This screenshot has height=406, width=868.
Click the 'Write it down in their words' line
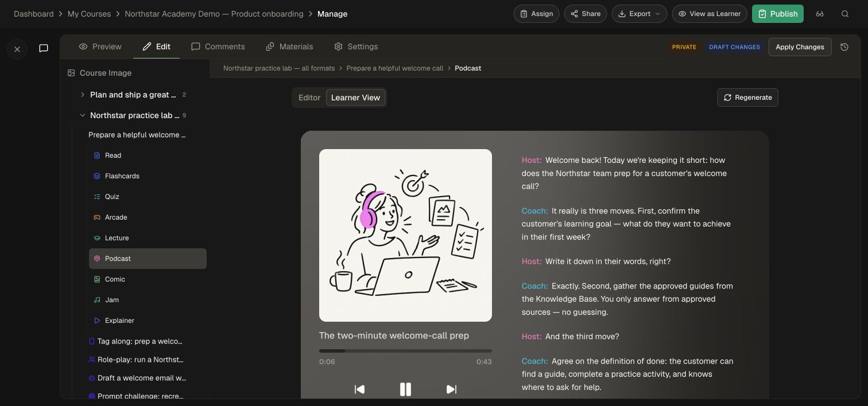596,261
